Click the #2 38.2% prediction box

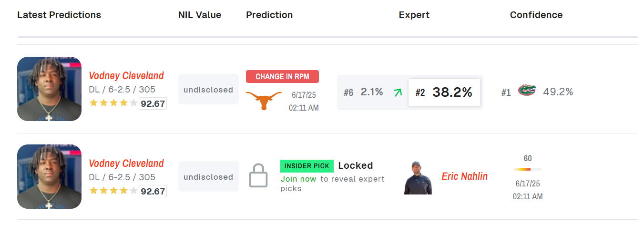444,92
